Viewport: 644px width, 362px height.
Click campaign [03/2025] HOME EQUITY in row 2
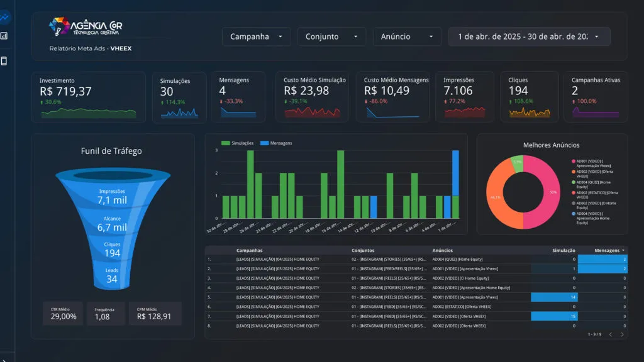click(277, 269)
